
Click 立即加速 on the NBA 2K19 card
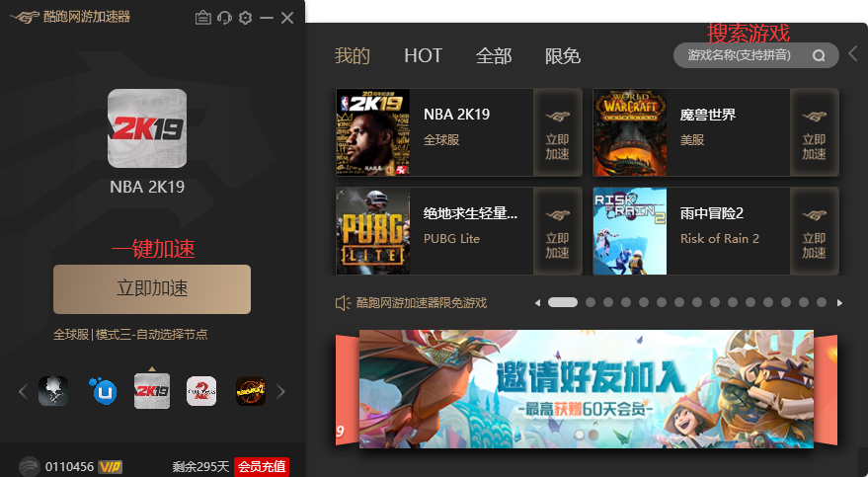(x=558, y=132)
